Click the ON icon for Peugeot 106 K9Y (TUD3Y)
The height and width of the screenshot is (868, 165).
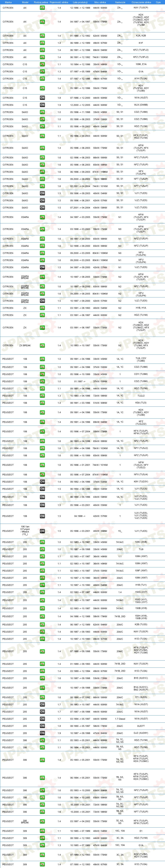(x=42, y=482)
